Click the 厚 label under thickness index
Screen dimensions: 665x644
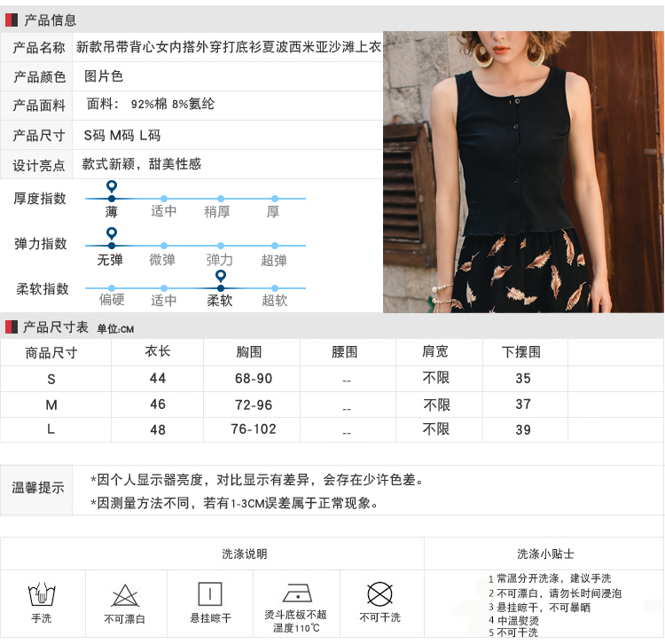pos(273,212)
